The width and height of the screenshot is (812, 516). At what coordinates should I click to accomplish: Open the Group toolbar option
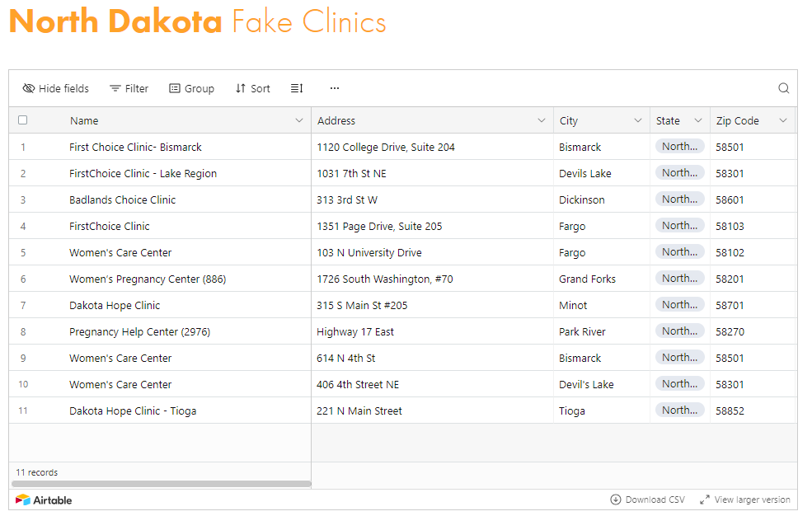click(x=191, y=88)
